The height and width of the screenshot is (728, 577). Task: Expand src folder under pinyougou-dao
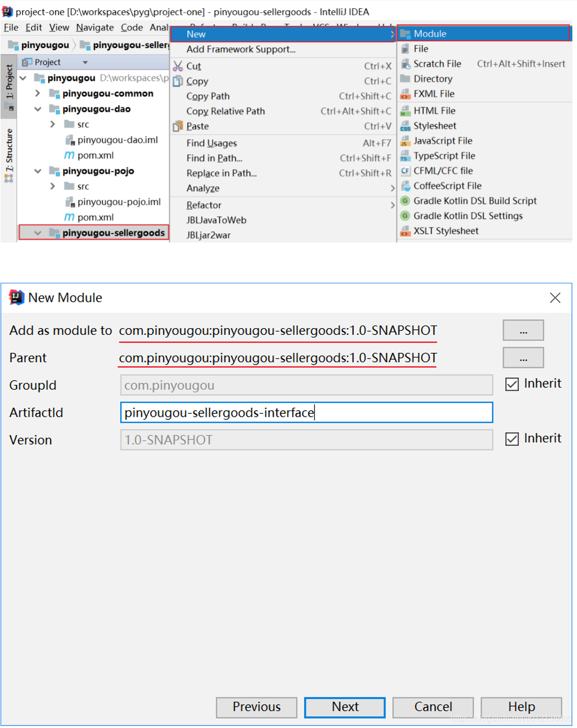click(x=53, y=124)
